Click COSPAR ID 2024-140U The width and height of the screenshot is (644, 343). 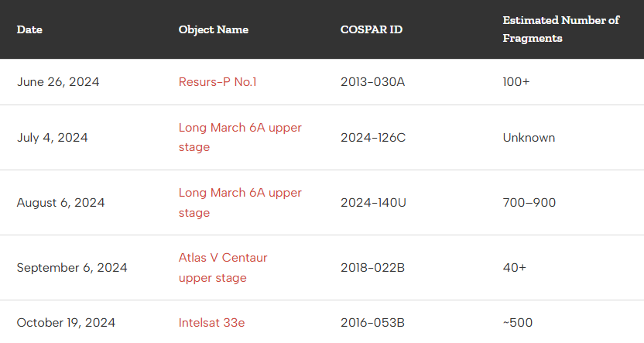point(373,203)
